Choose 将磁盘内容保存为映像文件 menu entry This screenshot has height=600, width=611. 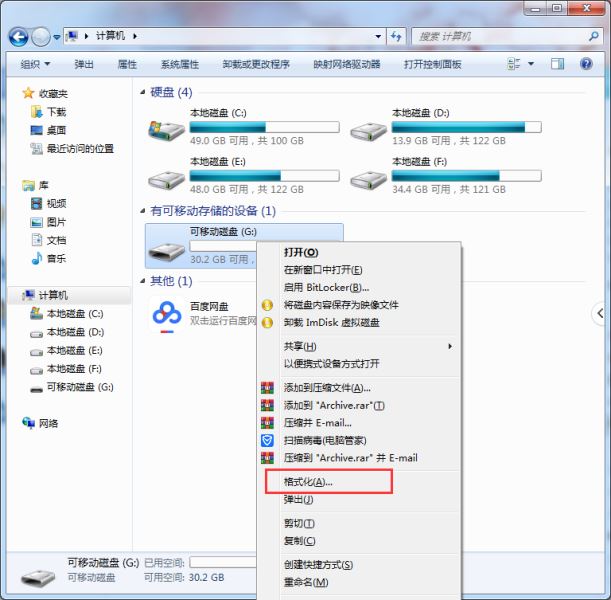pos(359,305)
